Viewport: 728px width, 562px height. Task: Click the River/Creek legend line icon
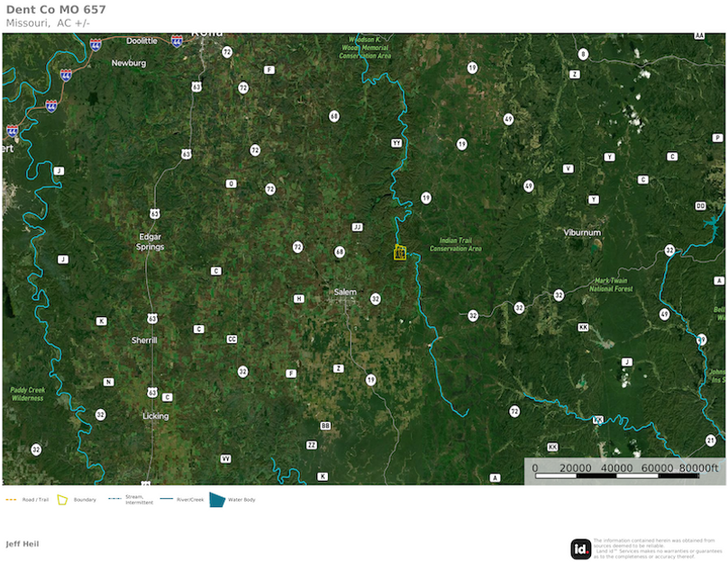tap(166, 499)
